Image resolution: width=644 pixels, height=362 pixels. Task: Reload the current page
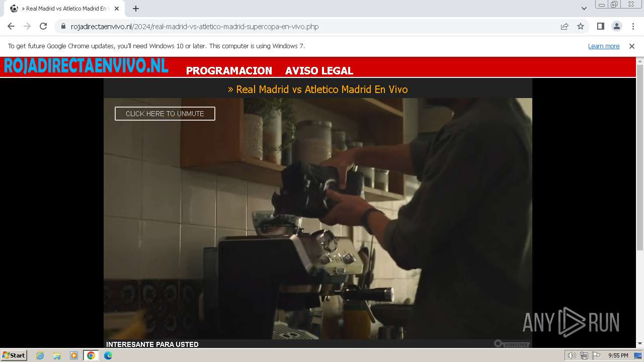pos(43,27)
